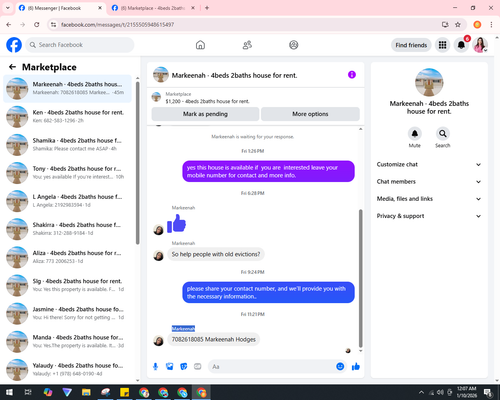Open File Explorer from taskbar

[x=86, y=392]
